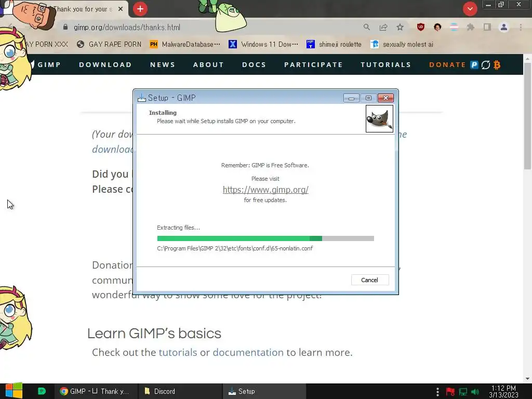
Task: Open a new tab with the red plus button
Action: click(140, 9)
